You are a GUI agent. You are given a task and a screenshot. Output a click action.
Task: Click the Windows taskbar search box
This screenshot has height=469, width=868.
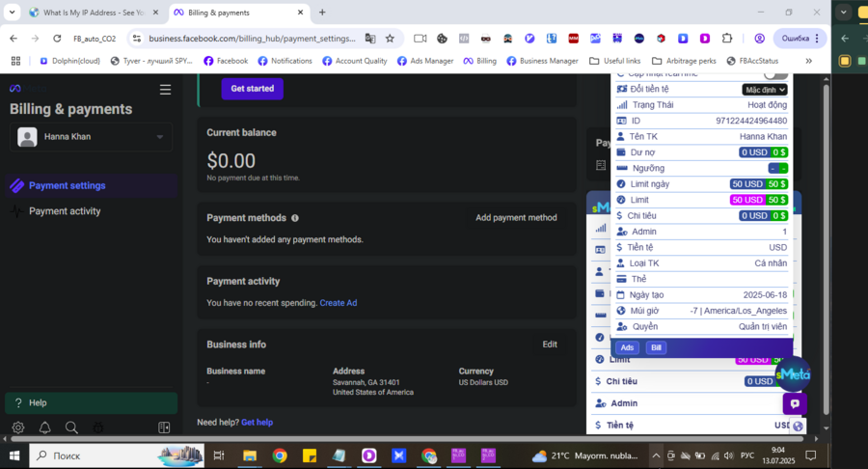[x=116, y=455]
